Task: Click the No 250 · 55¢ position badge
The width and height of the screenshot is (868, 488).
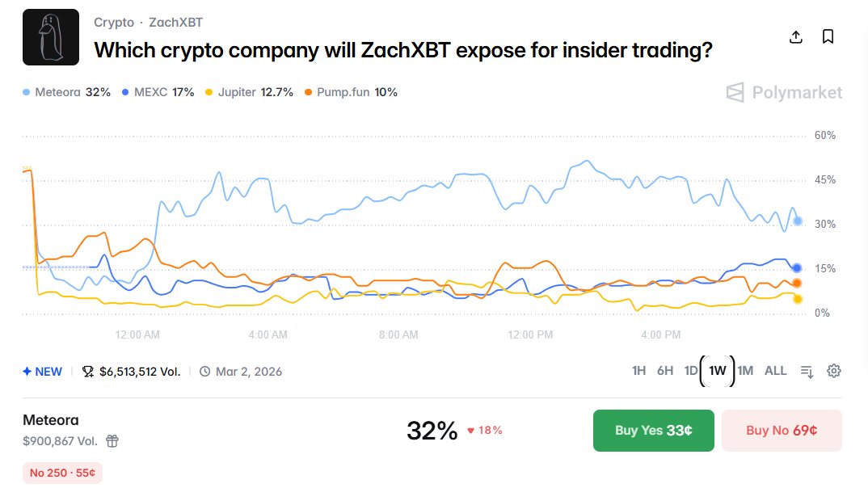Action: click(62, 473)
